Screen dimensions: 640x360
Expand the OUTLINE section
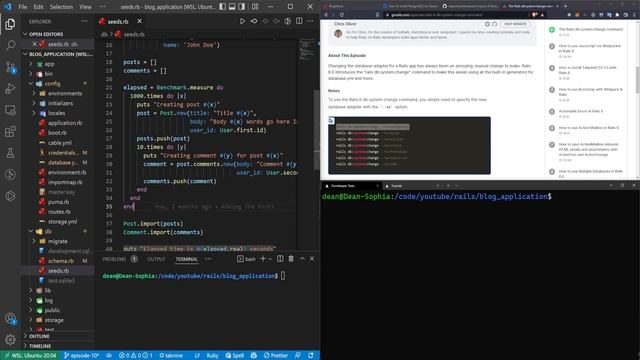[39, 336]
